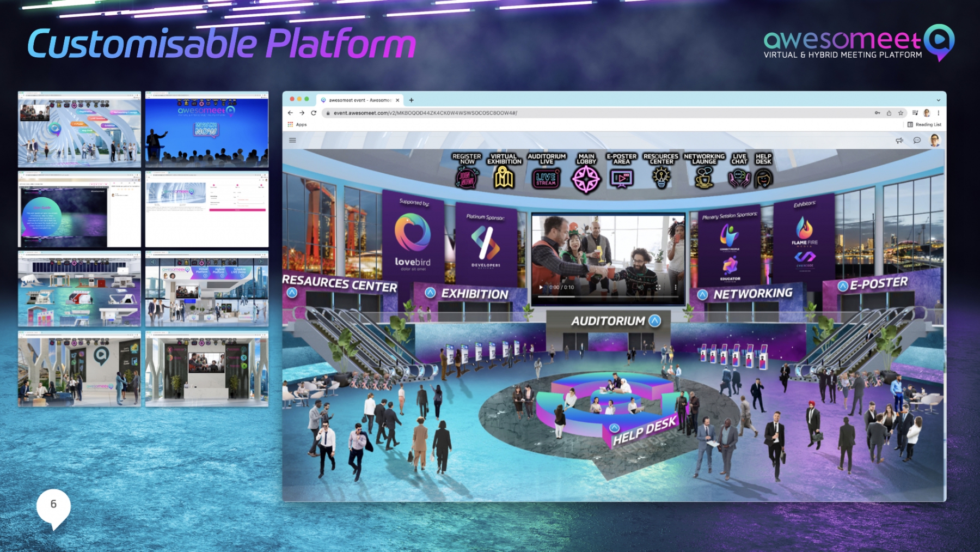The width and height of the screenshot is (980, 552).
Task: Open the lobby with video wall thumbnail
Action: tap(79, 129)
